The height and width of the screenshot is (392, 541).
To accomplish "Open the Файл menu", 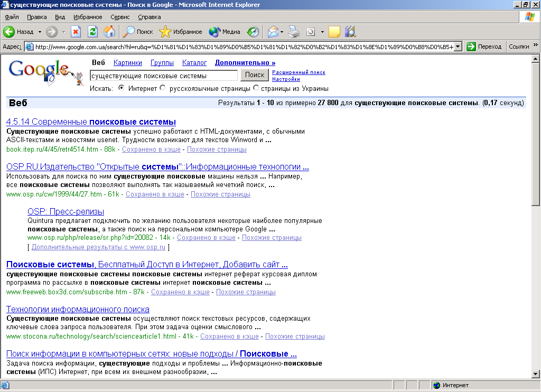I will click(x=12, y=17).
